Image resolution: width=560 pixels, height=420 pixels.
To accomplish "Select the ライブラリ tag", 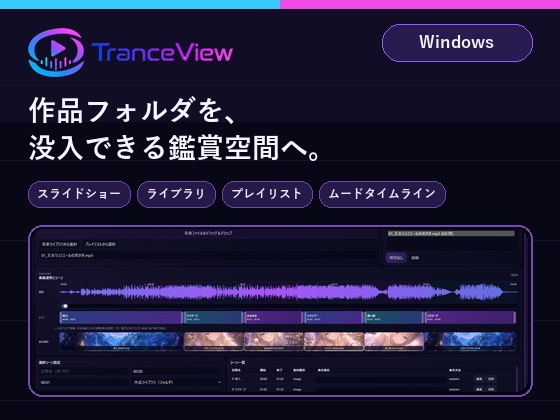I will click(176, 194).
